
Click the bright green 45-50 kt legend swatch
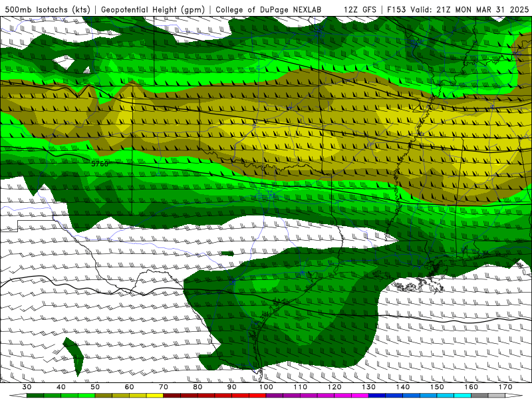pos(86,396)
